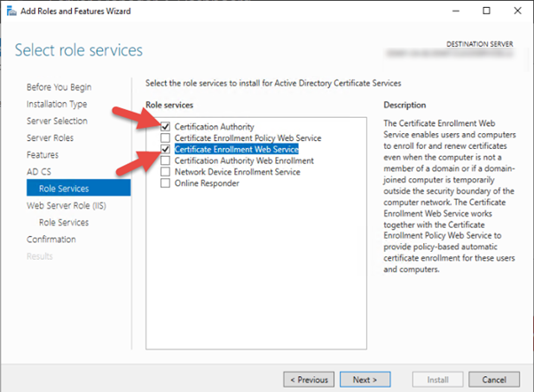This screenshot has height=392, width=534.
Task: Maximize the wizard window
Action: pos(487,11)
